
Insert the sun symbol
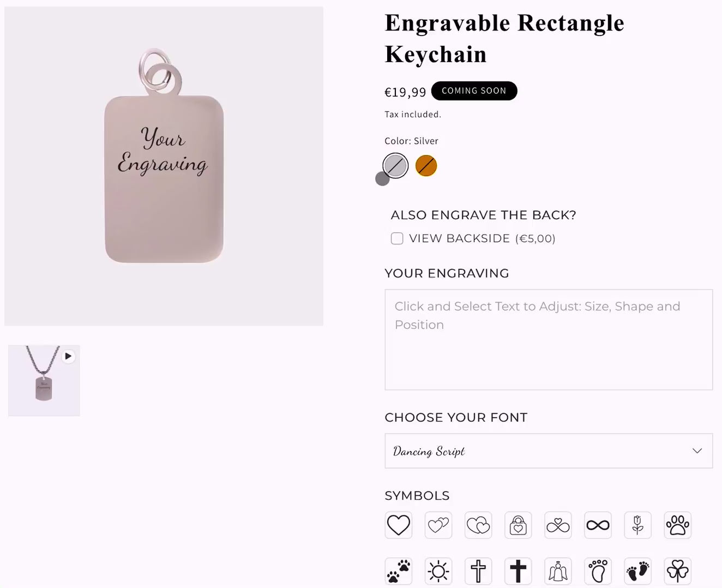(x=438, y=571)
